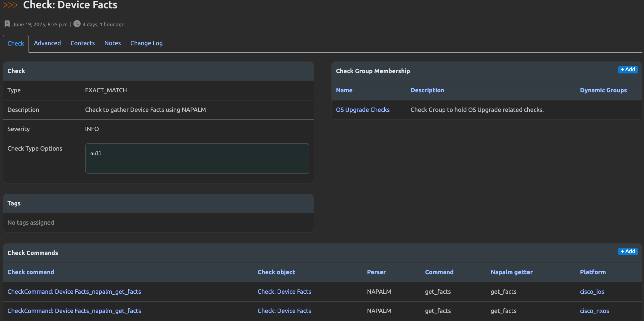644x321 pixels.
Task: Click the orange breadcrumb chevrons icon
Action: coord(10,5)
